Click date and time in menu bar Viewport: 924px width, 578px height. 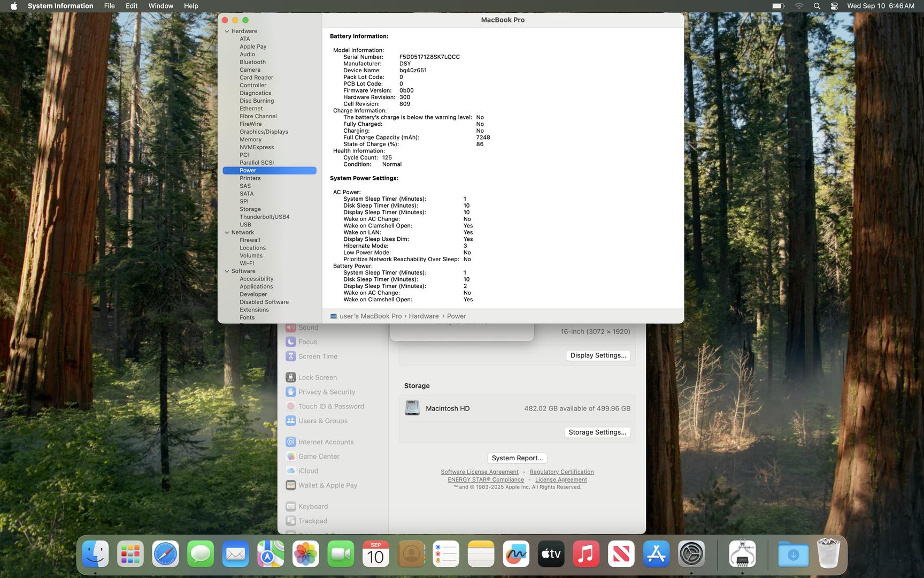pyautogui.click(x=880, y=6)
